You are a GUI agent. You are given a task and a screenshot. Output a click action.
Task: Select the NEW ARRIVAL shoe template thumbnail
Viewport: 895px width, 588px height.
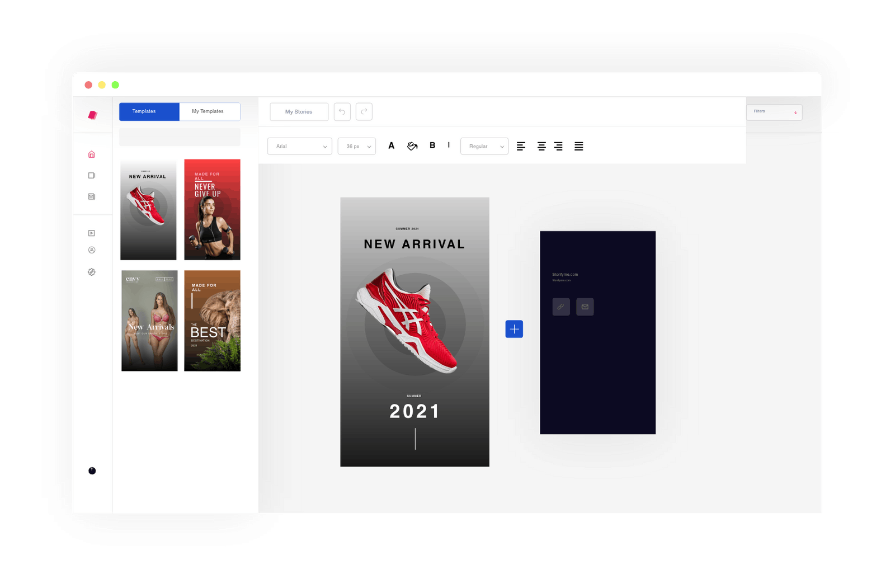coord(148,209)
